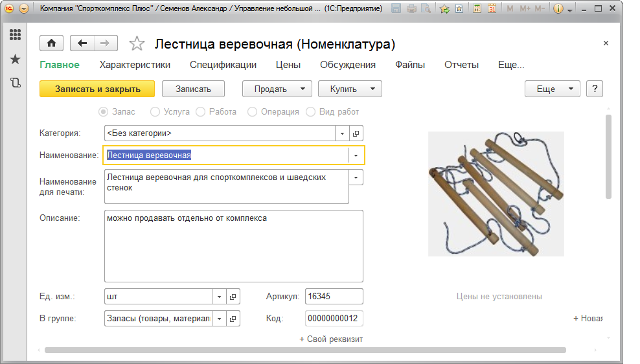Expand the Категория dropdown arrow
This screenshot has width=640, height=364.
coord(342,133)
